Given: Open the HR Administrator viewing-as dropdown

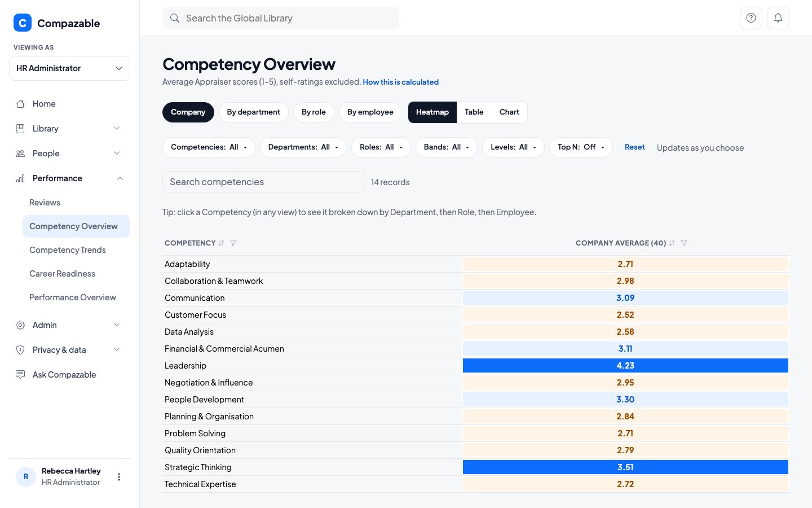Looking at the screenshot, I should [x=69, y=68].
